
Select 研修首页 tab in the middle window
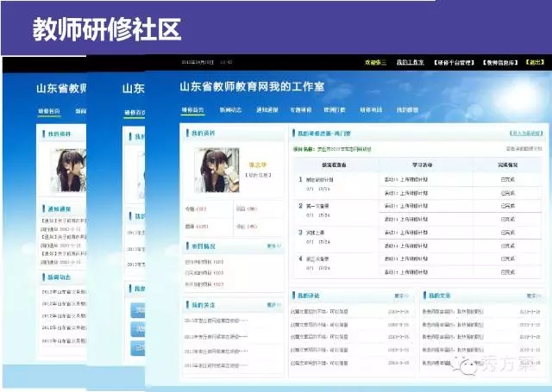[x=135, y=113]
